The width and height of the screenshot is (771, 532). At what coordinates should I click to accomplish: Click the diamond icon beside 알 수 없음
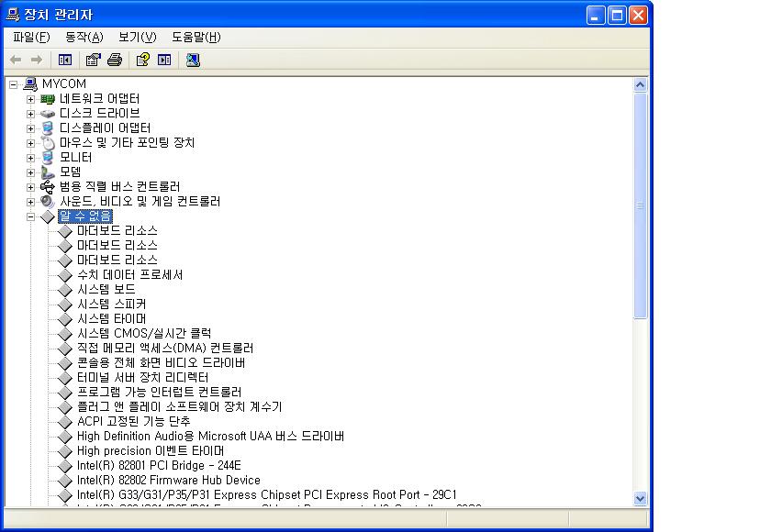click(48, 216)
